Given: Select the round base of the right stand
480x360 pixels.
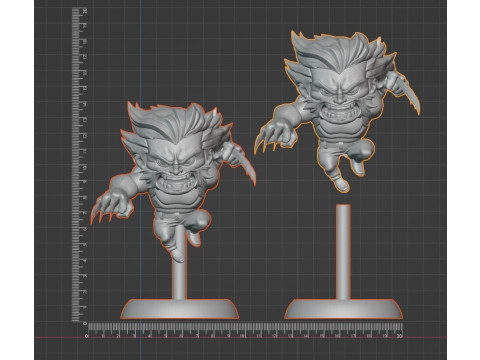Looking at the screenshot, I should click(343, 309).
